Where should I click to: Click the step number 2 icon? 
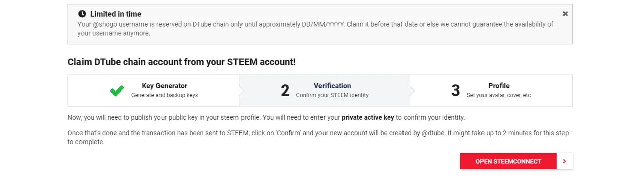[x=285, y=90]
